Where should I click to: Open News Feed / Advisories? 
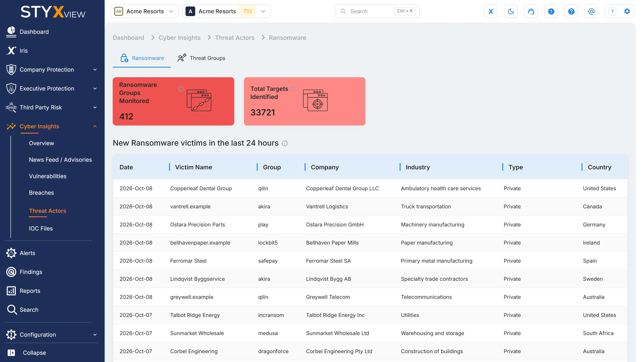tap(61, 160)
